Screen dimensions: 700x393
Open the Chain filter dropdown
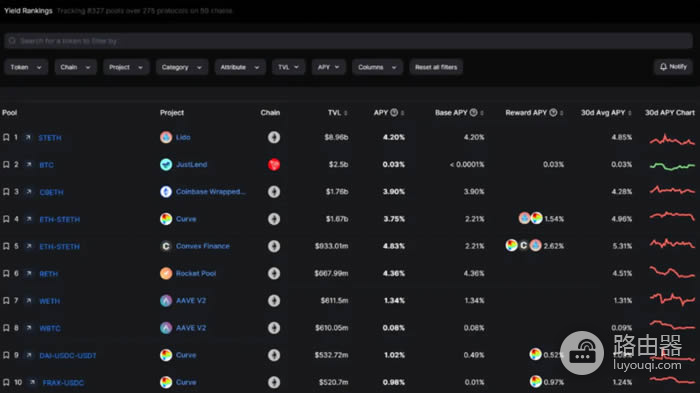click(75, 67)
